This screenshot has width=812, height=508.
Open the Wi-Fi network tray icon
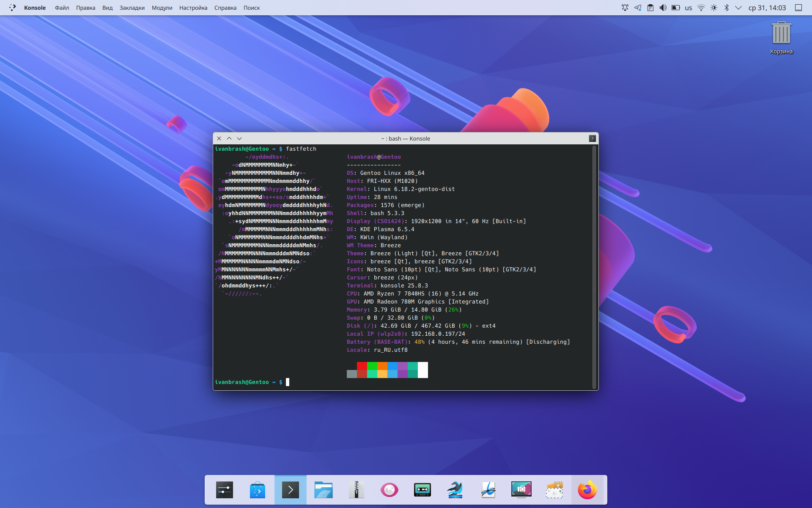pos(701,8)
